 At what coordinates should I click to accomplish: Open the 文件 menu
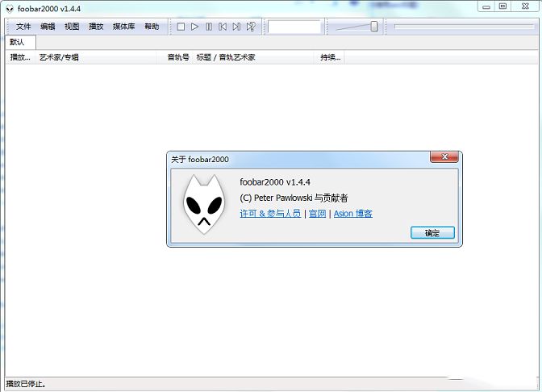[23, 27]
